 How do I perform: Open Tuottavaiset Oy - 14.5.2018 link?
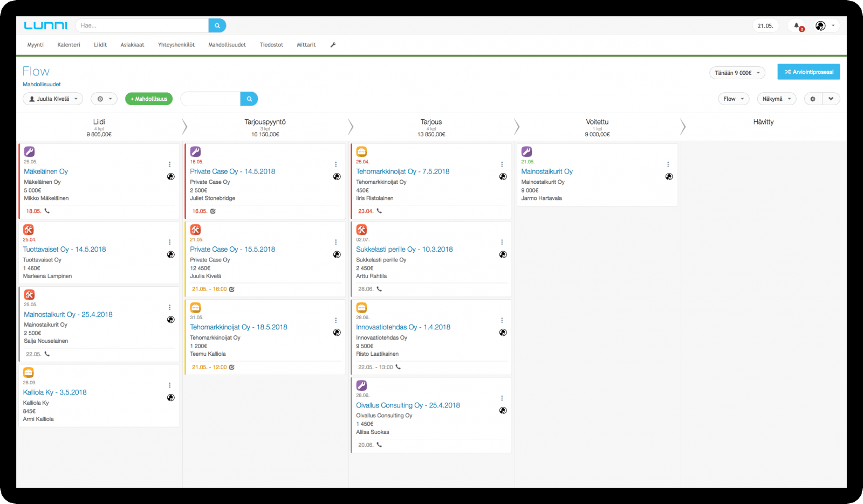64,249
